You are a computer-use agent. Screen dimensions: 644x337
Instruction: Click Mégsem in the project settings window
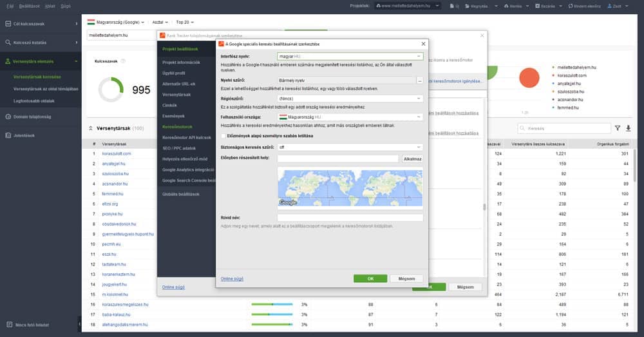466,287
